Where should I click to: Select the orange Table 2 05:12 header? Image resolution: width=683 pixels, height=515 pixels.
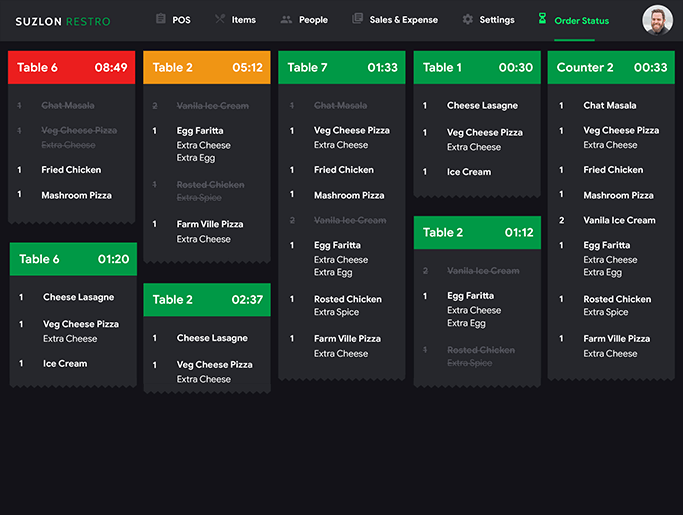point(207,67)
